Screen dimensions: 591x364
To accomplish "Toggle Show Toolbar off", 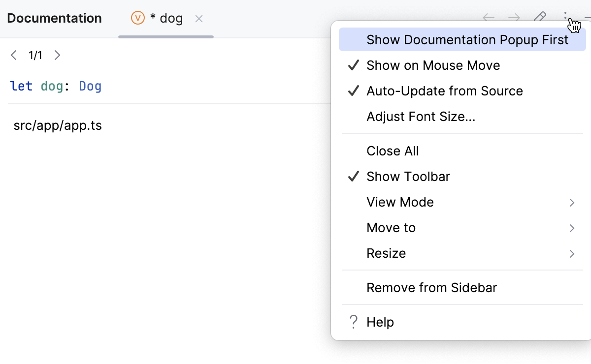I will [x=408, y=176].
